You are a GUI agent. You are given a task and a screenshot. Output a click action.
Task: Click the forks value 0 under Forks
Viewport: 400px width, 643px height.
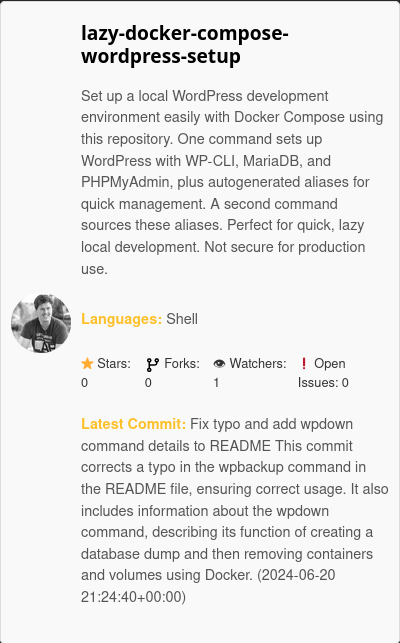(148, 383)
